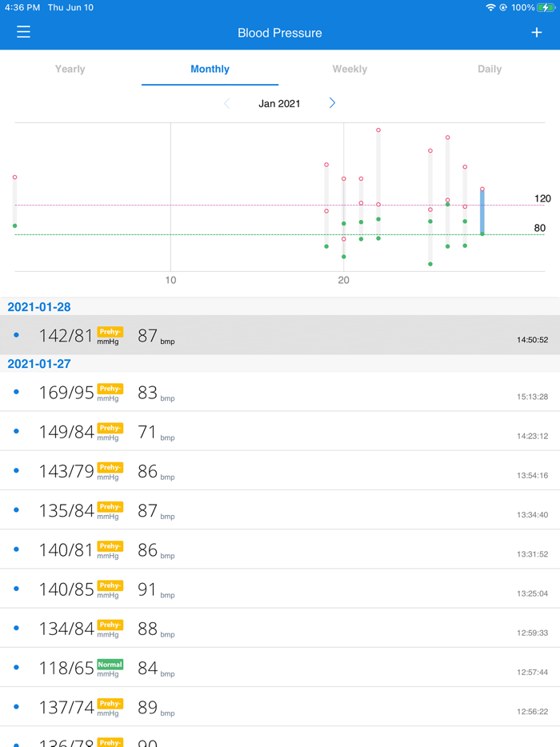Open the 149/84 reading entry
The image size is (560, 747).
pos(280,431)
